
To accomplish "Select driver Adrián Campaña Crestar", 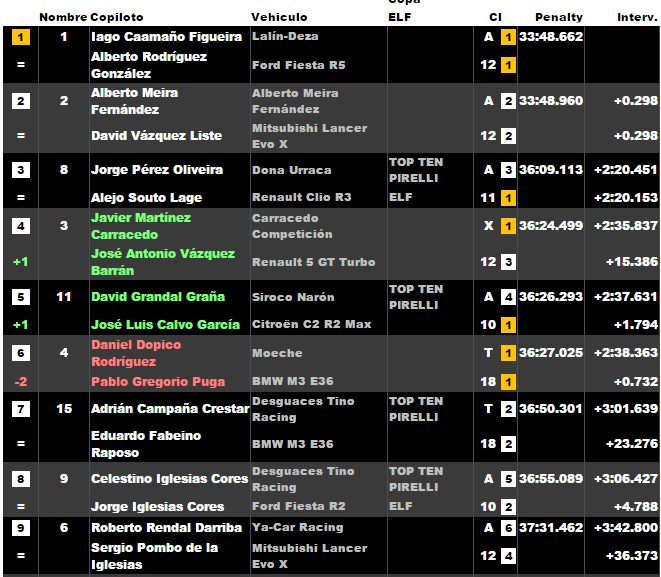I will [x=170, y=409].
